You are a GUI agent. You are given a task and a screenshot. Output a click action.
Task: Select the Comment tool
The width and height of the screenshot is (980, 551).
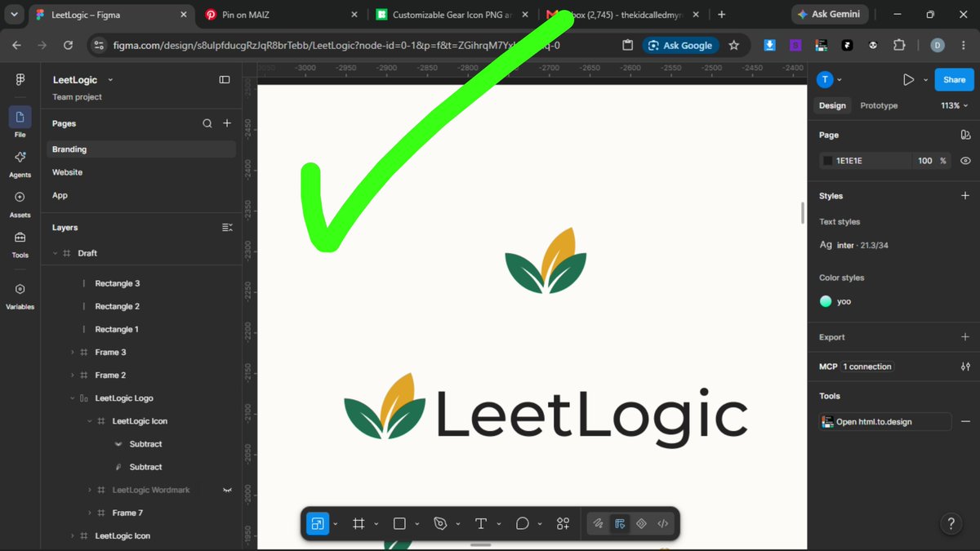[523, 523]
